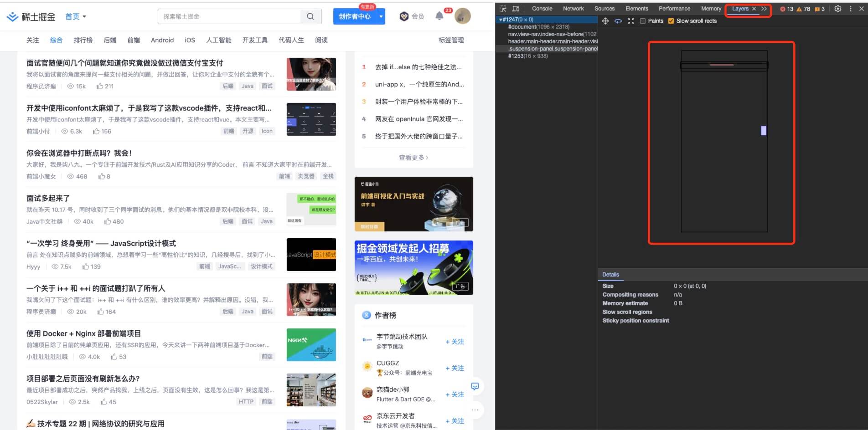Select the rotate mode tool in Layers
The height and width of the screenshot is (430, 868).
618,21
